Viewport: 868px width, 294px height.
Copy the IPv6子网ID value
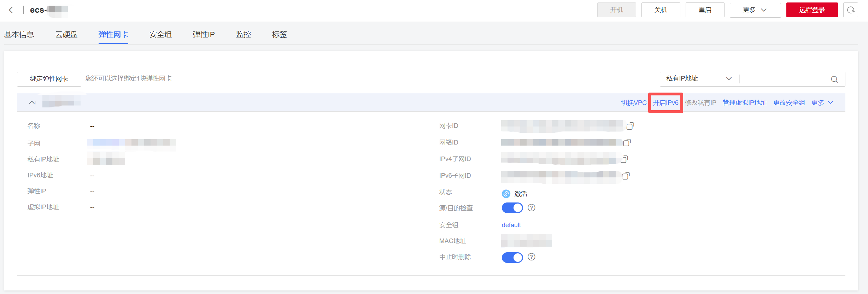coord(626,176)
